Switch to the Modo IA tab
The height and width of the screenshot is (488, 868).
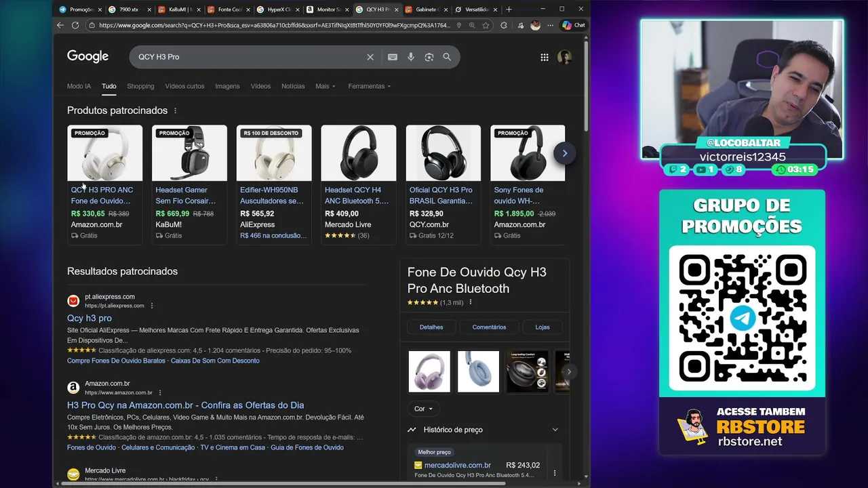coord(79,86)
